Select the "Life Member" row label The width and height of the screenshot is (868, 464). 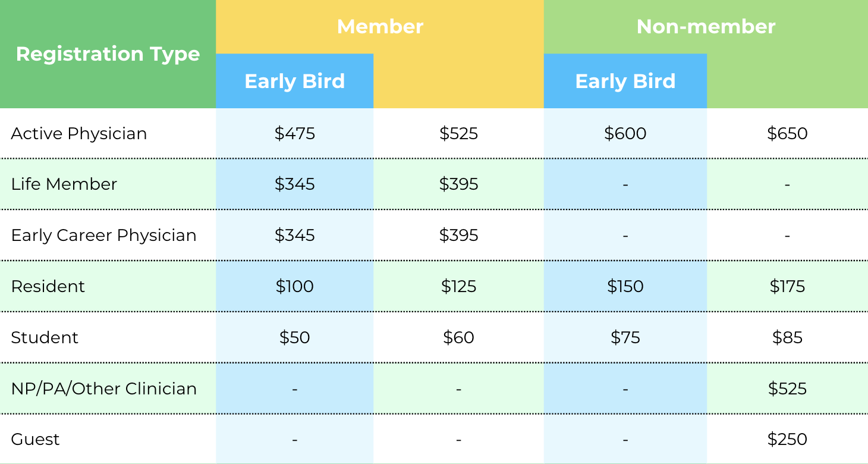click(64, 184)
